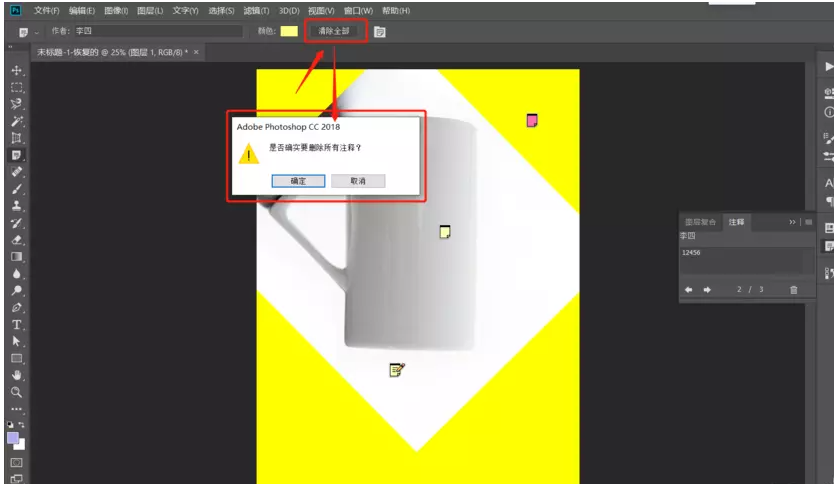Viewport: 834px width, 484px height.
Task: Select the Eraser tool
Action: tap(16, 240)
